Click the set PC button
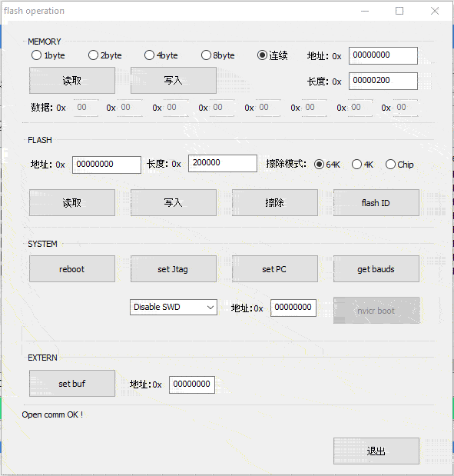The width and height of the screenshot is (454, 476). pos(275,269)
